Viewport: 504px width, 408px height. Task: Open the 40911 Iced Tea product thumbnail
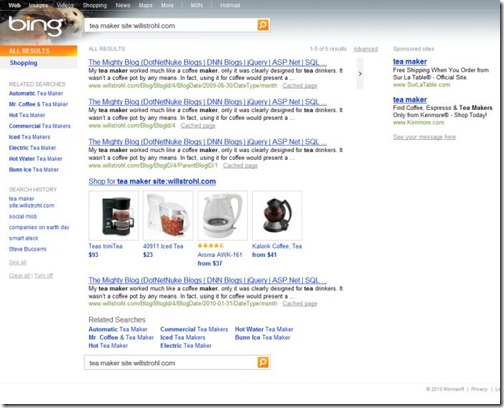(x=168, y=215)
